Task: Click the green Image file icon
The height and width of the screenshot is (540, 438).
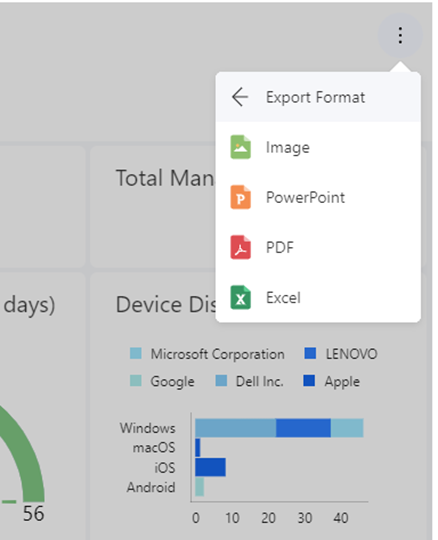Action: tap(240, 147)
